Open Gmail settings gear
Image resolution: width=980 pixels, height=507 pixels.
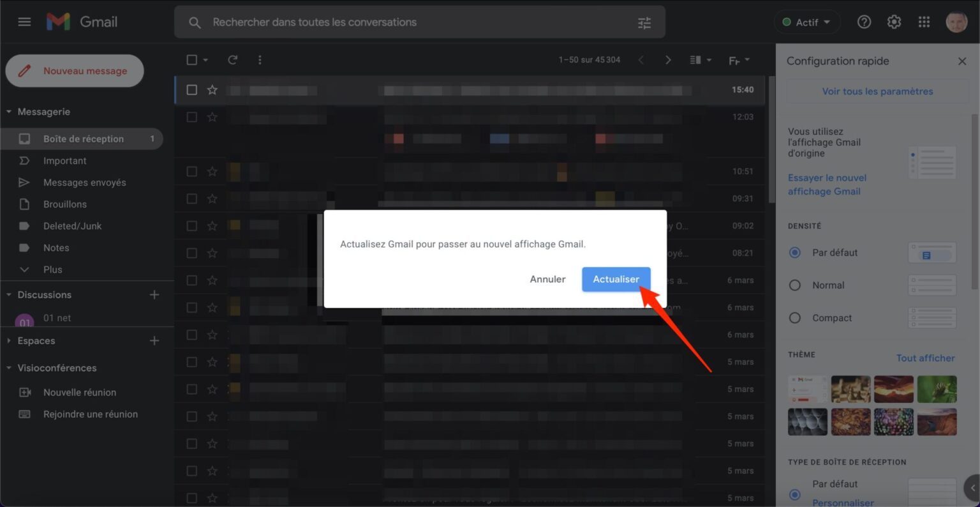894,21
